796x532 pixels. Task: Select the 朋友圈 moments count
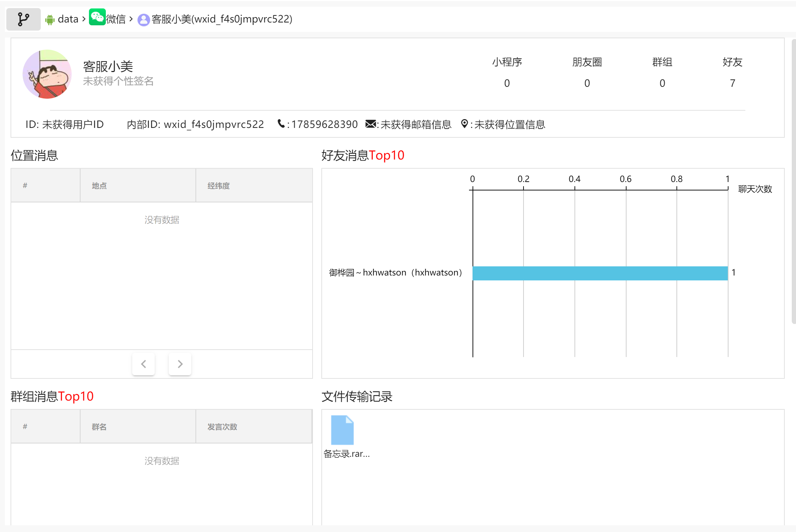(x=587, y=83)
